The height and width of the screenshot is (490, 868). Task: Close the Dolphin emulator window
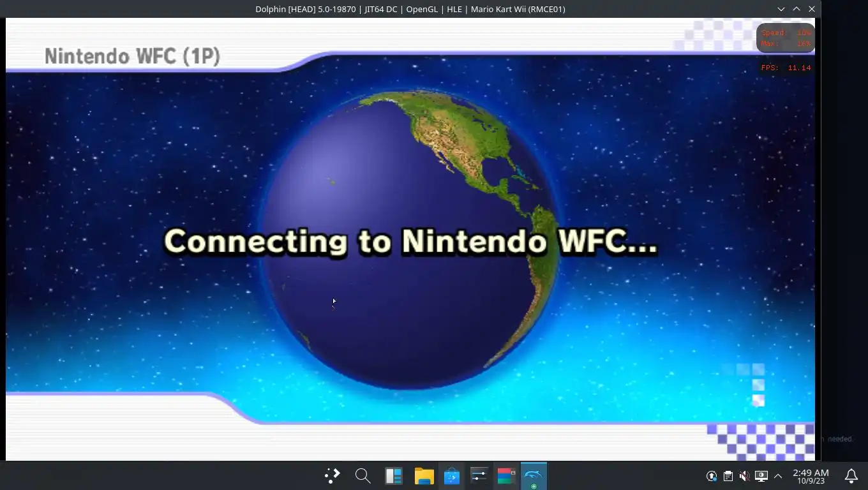pos(812,9)
